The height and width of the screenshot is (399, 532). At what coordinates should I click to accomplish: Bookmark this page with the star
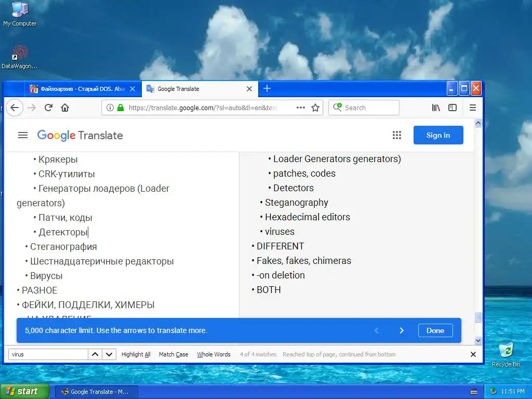(315, 108)
